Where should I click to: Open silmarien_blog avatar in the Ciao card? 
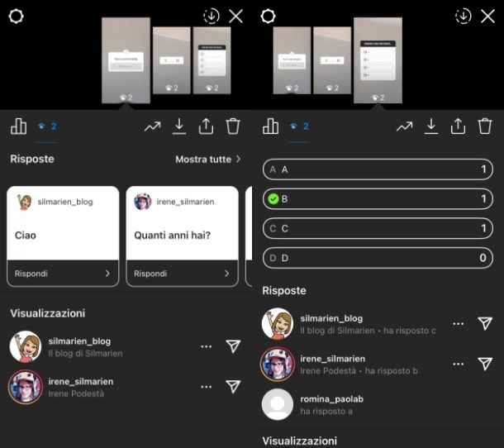click(25, 202)
